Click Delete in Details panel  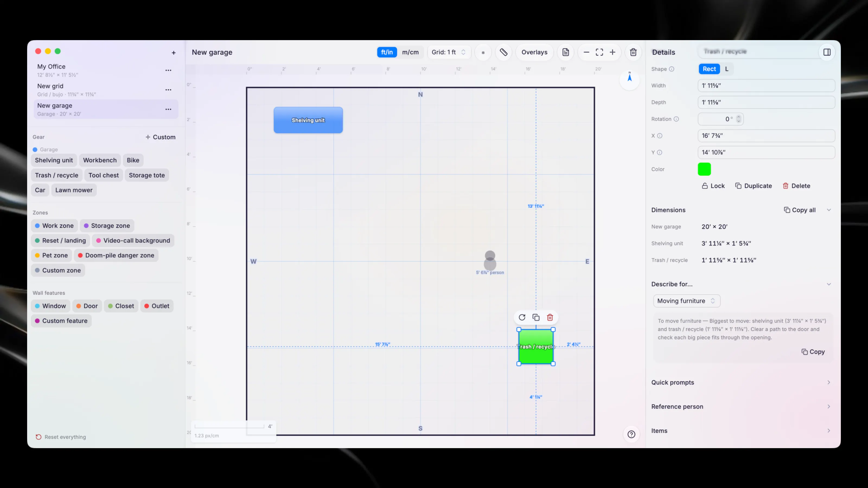click(796, 186)
